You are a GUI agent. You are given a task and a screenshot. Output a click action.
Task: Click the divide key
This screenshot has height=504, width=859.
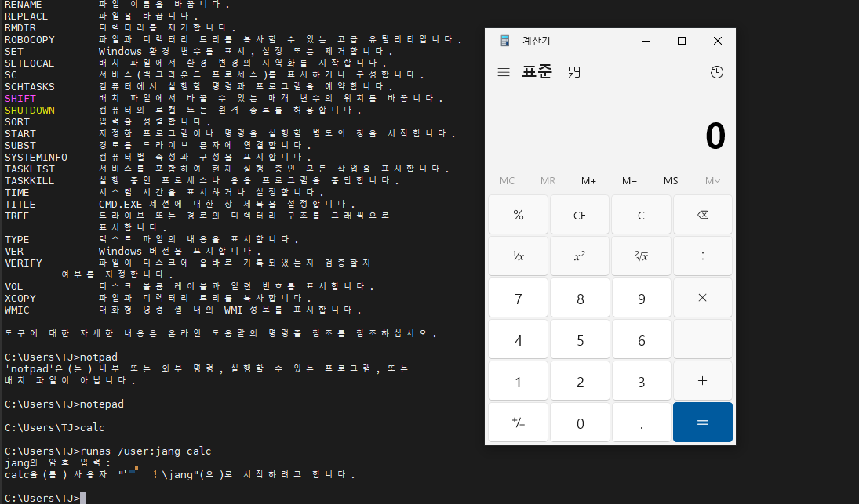(x=702, y=256)
